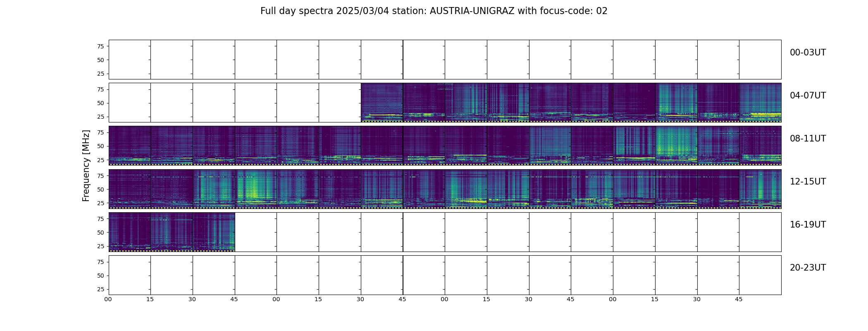The width and height of the screenshot is (868, 331).
Task: Open the 12:30 spectrogram in the 12-15UT row
Action: [214, 189]
